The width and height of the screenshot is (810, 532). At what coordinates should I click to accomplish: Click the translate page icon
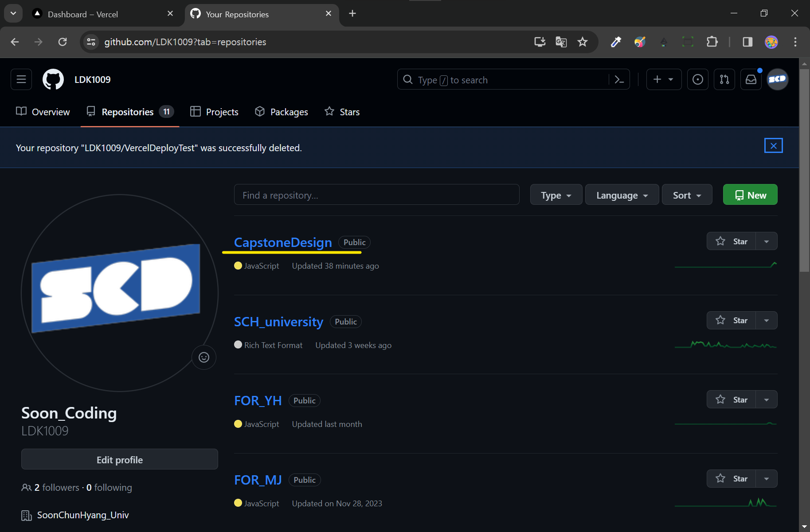point(561,42)
